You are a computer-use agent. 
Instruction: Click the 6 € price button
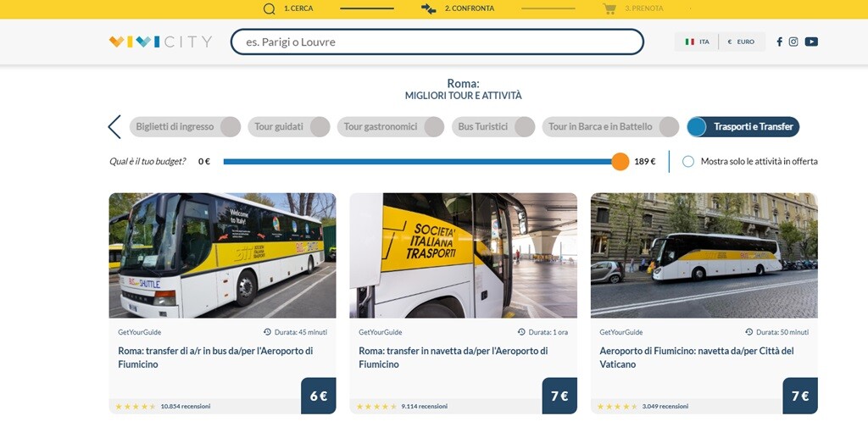point(319,396)
